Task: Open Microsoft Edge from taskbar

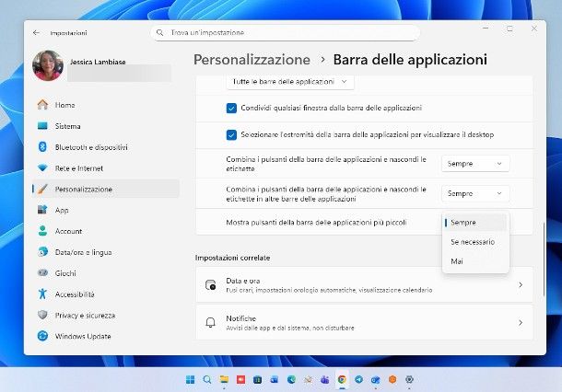Action: click(291, 379)
